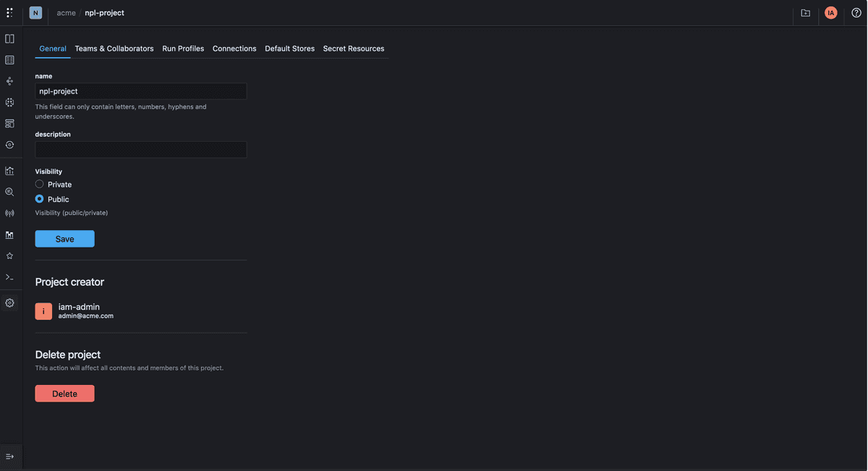Open the stacked layout blocks sidebar icon
Image resolution: width=868 pixels, height=471 pixels.
[9, 124]
